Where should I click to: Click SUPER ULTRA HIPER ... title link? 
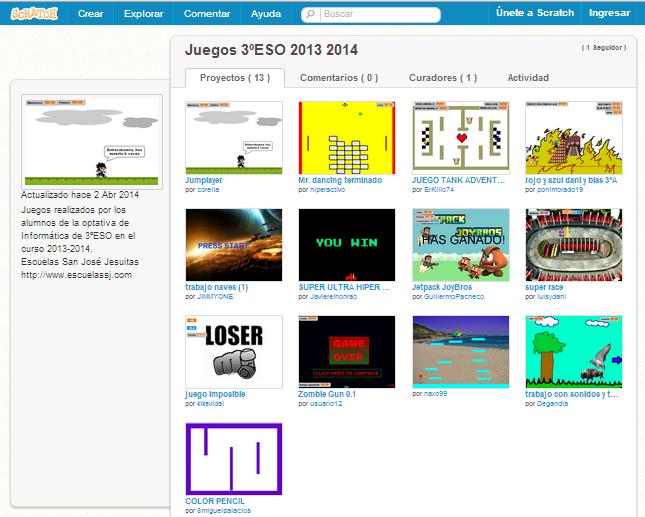344,287
